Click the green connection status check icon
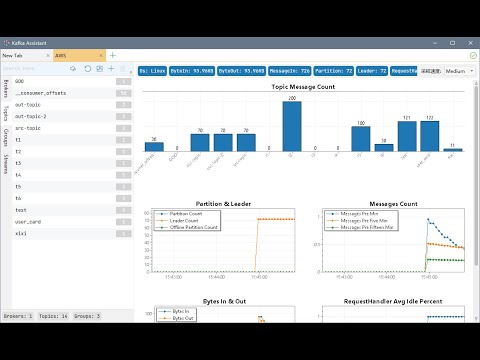480x360 pixels. click(x=473, y=56)
